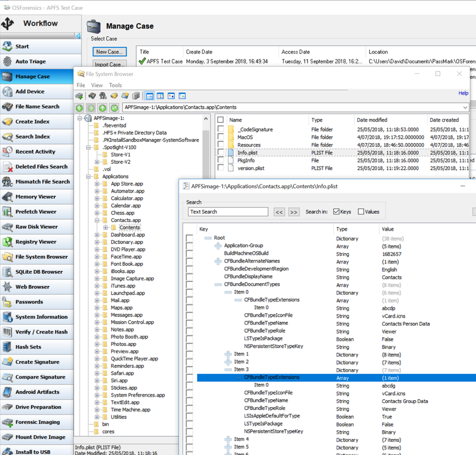The height and width of the screenshot is (455, 476).
Task: Check the Info.plist file checkbox
Action: click(221, 152)
